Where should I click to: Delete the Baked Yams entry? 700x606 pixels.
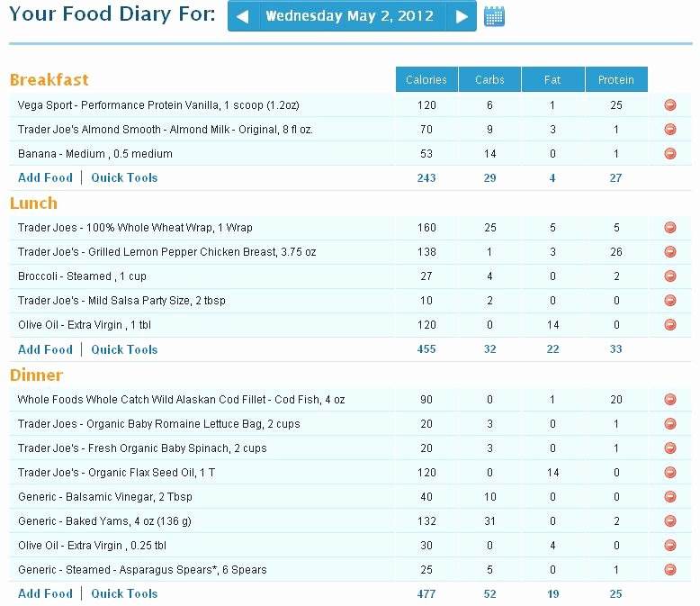[670, 520]
